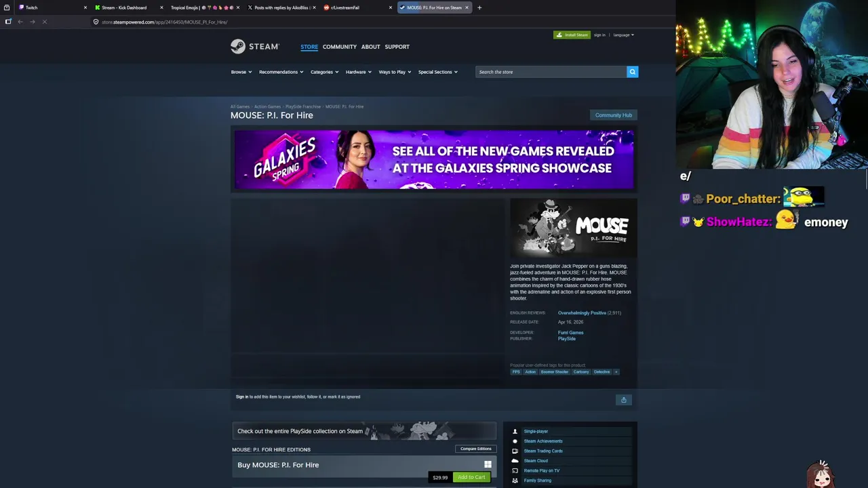Viewport: 868px width, 488px height.
Task: Click All Games breadcrumb link
Action: point(240,106)
